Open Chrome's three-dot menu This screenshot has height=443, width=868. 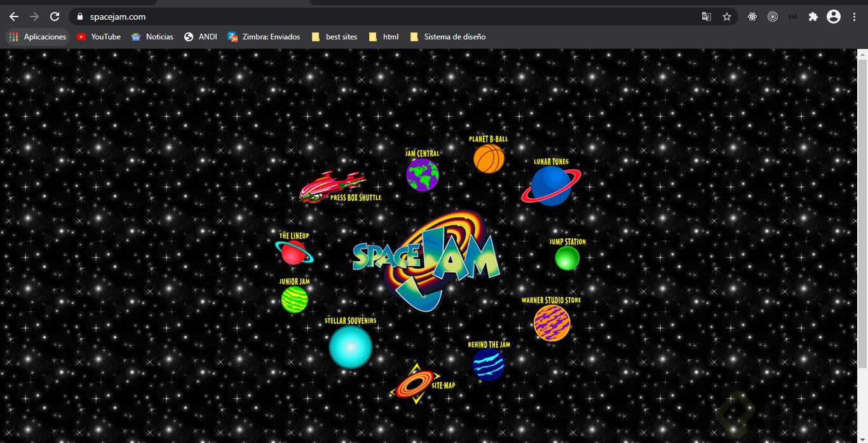[854, 17]
